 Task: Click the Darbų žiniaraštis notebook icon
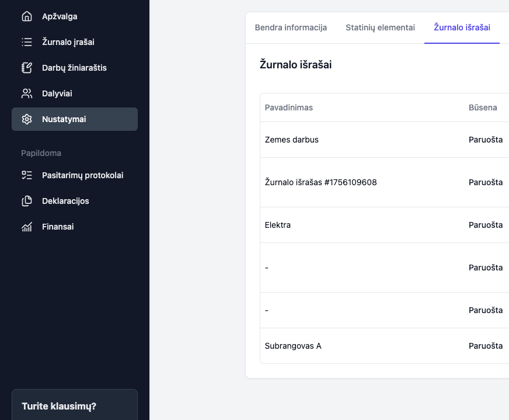(x=26, y=68)
